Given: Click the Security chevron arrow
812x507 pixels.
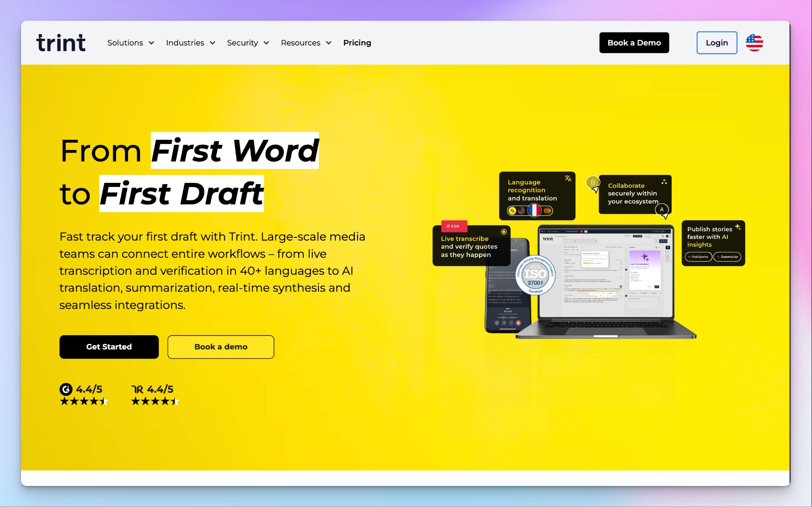Looking at the screenshot, I should [x=266, y=43].
